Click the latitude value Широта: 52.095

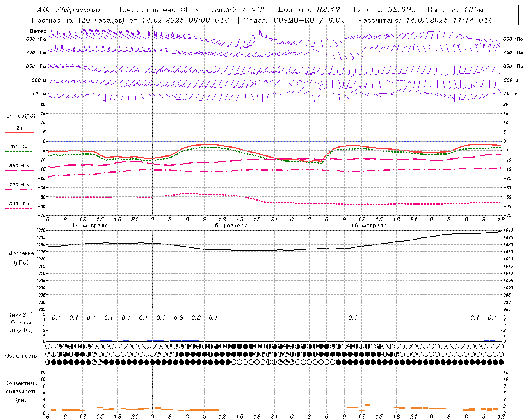pyautogui.click(x=384, y=10)
